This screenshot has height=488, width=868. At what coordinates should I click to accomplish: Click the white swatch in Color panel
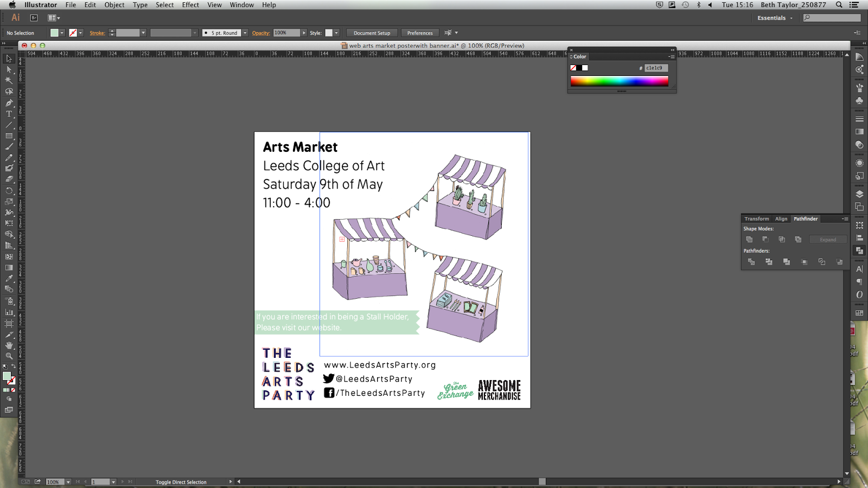click(x=585, y=68)
